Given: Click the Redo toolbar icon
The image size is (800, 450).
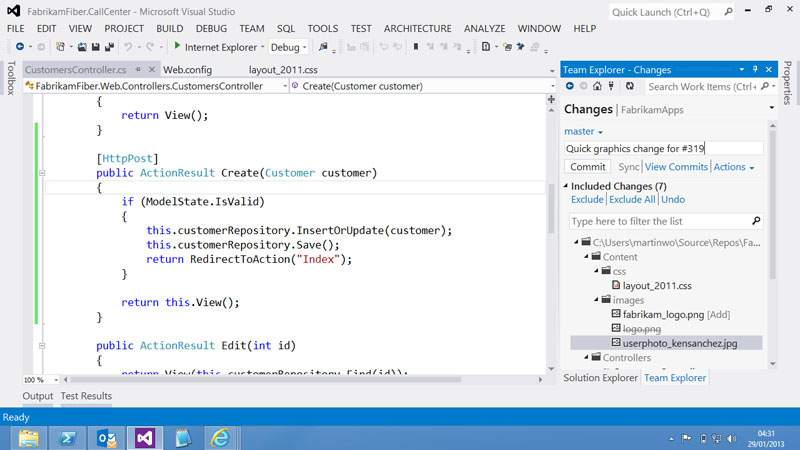Looking at the screenshot, I should click(x=150, y=47).
